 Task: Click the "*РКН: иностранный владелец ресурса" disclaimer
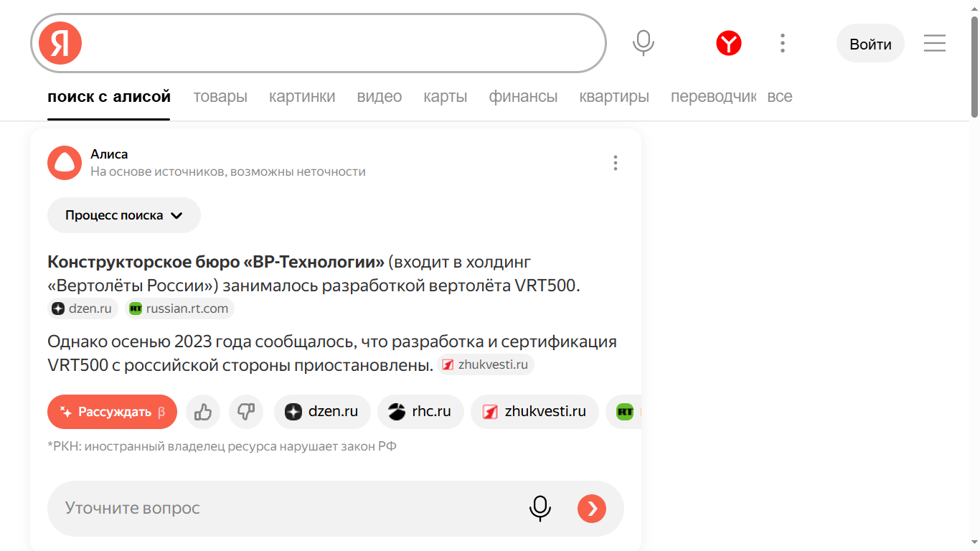point(222,446)
